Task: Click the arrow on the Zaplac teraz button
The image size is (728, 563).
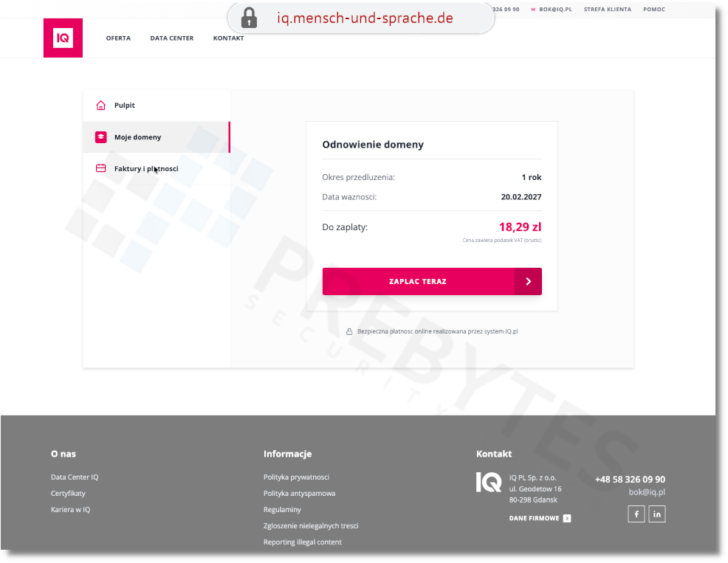Action: click(x=528, y=282)
